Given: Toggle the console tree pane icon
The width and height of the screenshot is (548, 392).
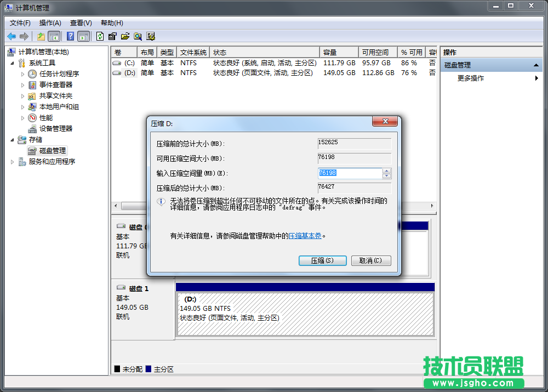Looking at the screenshot, I should (53, 36).
